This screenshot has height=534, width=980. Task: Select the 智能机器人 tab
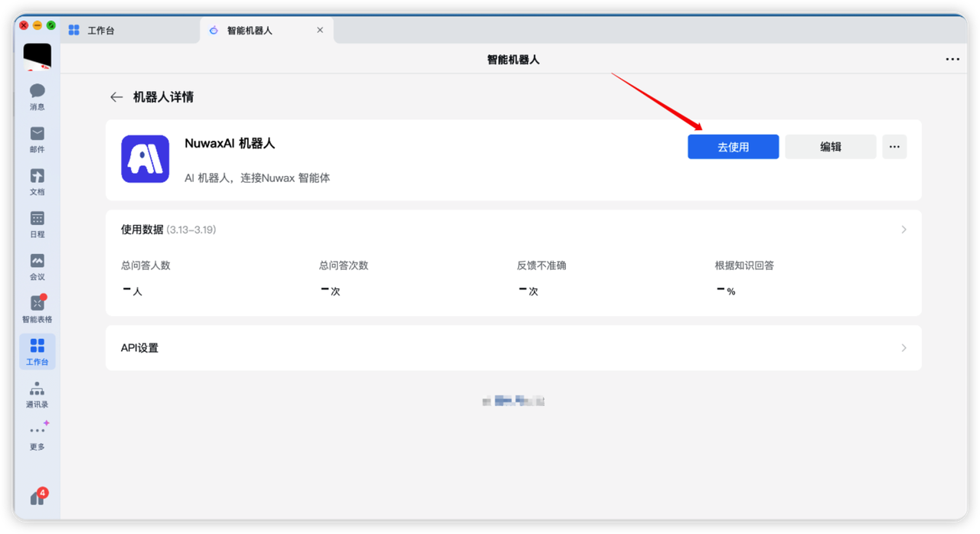point(266,31)
